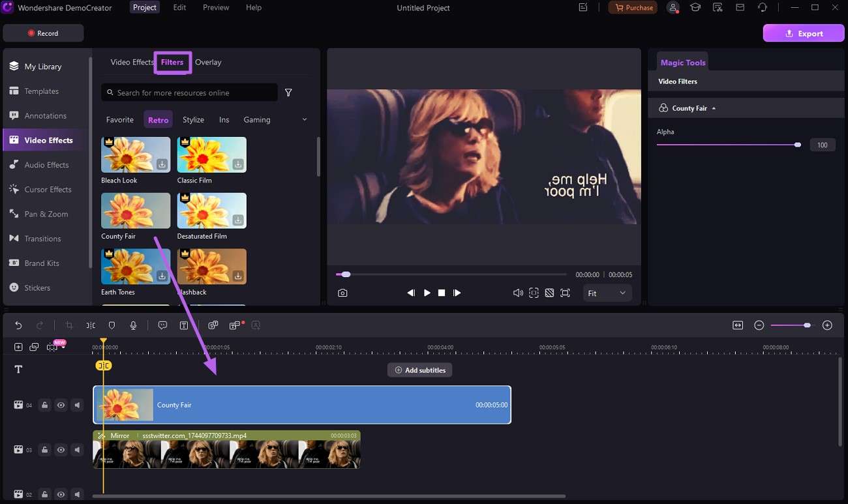The image size is (848, 504).
Task: Play the preview video
Action: 427,293
